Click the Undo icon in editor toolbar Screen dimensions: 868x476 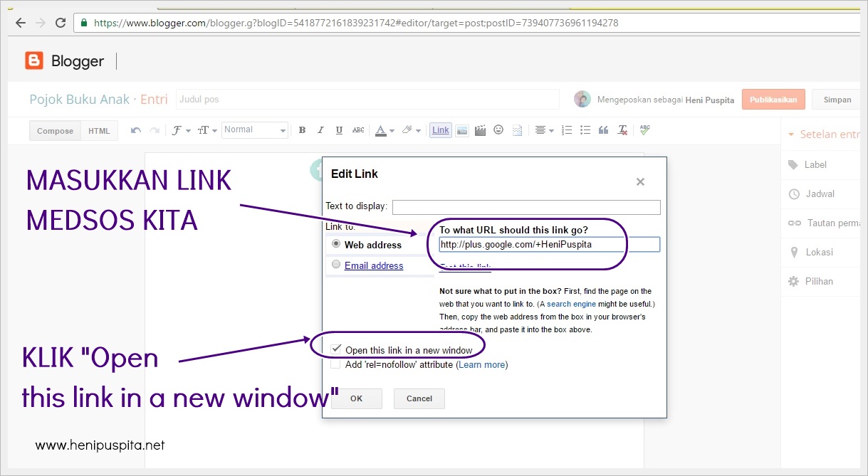(135, 130)
